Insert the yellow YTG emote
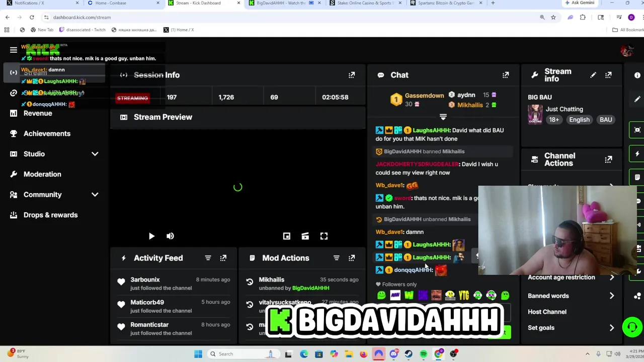The width and height of the screenshot is (644, 362). click(463, 296)
